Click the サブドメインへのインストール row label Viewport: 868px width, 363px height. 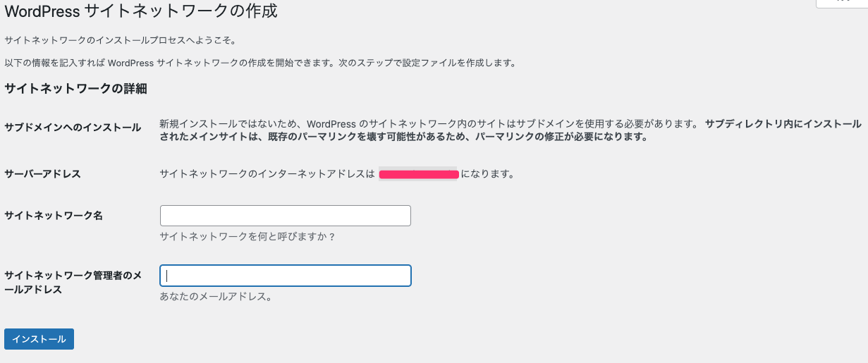tap(73, 128)
